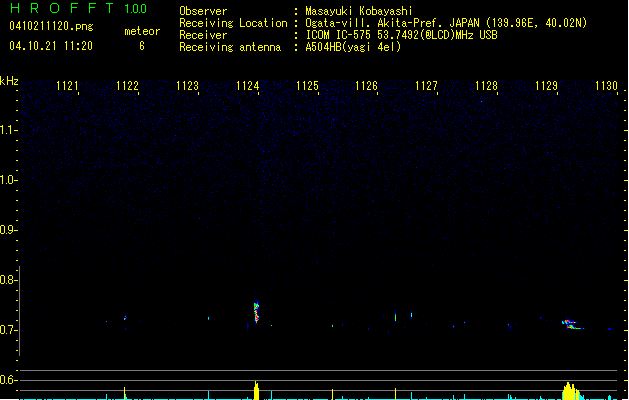Click the 0.9 kHz frequency label
629x400 pixels.
coord(8,230)
